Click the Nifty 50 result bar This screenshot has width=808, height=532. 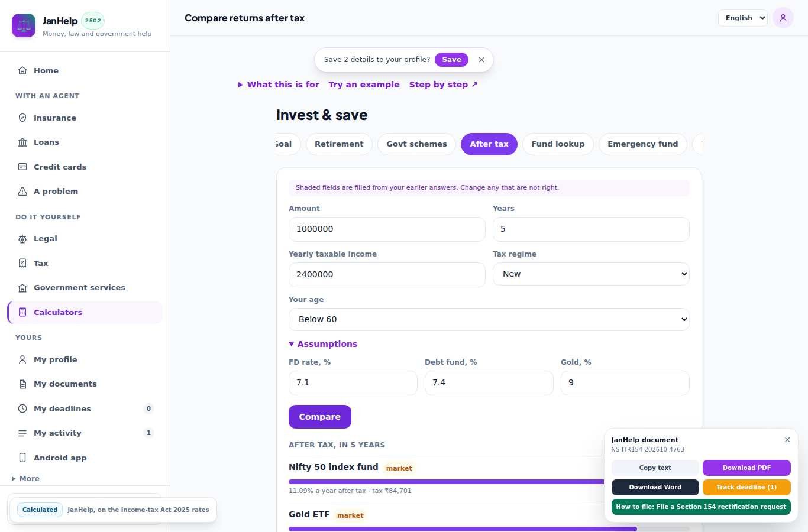pyautogui.click(x=446, y=482)
